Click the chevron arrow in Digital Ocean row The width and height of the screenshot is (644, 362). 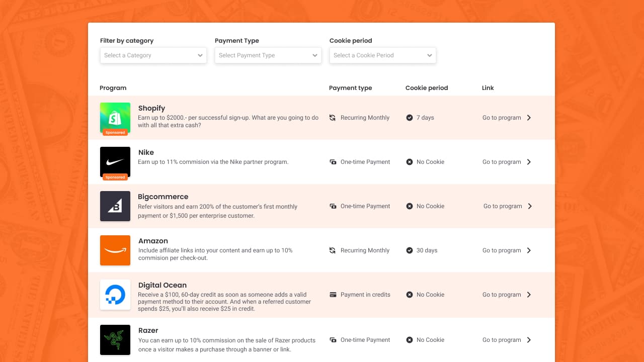(529, 295)
